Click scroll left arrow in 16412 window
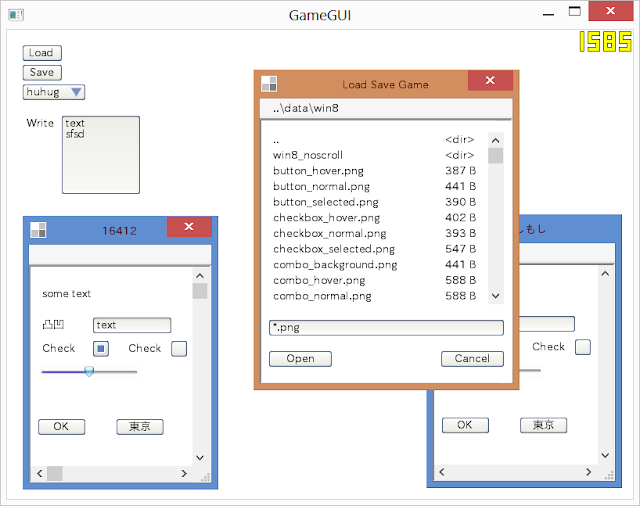Screen dimensions: 640x506 click(40, 473)
